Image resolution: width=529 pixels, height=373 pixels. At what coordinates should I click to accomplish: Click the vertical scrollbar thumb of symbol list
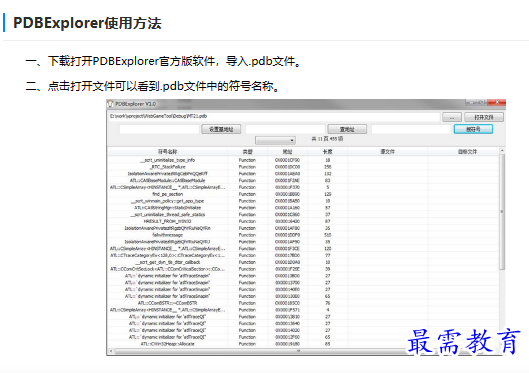(x=502, y=212)
